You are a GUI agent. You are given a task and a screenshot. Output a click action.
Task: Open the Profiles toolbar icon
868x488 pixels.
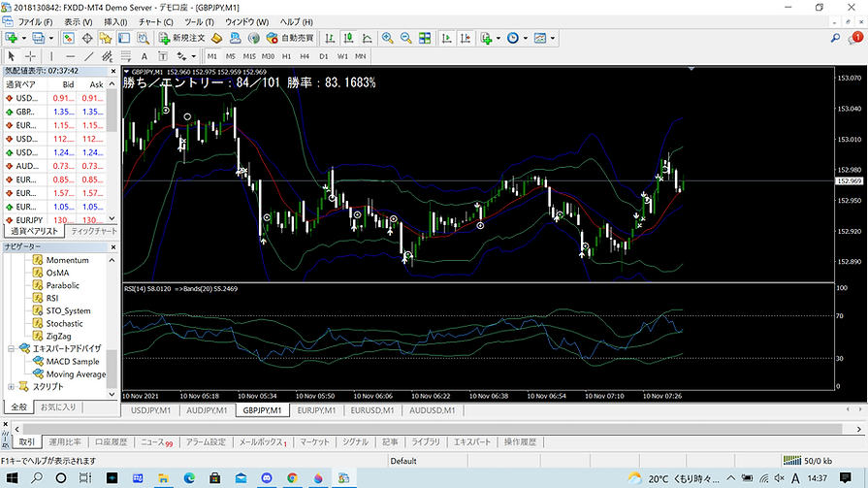click(x=38, y=38)
